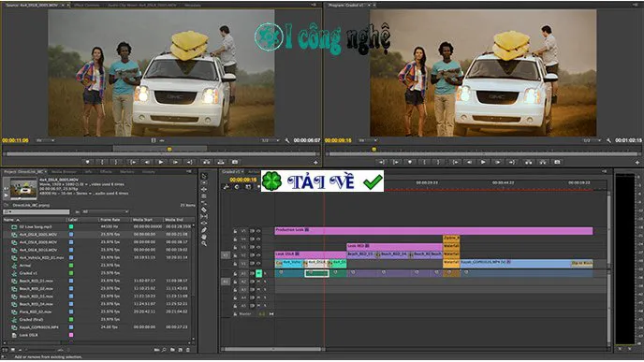Mark In point in Source monitor
The image size is (644, 362).
click(102, 162)
